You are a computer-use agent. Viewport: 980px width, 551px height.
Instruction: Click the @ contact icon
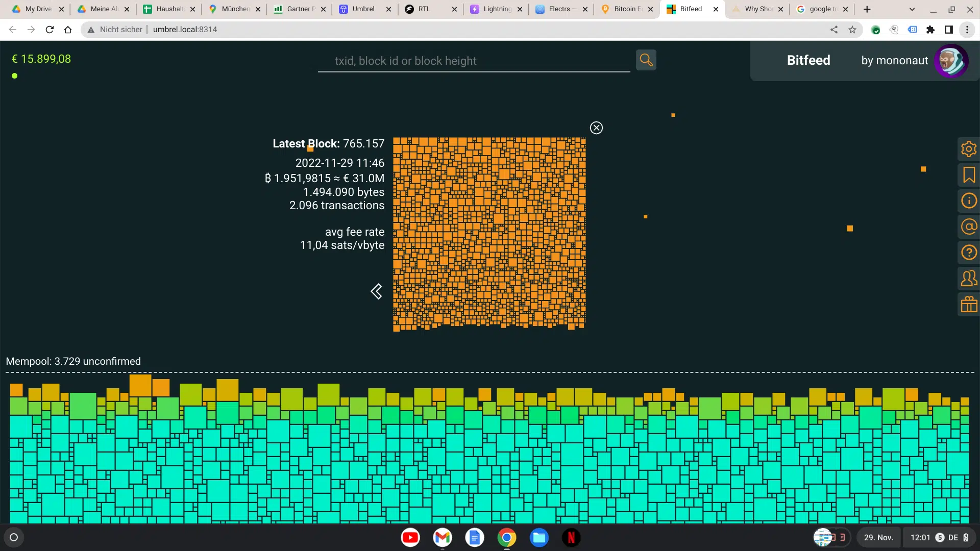point(968,227)
